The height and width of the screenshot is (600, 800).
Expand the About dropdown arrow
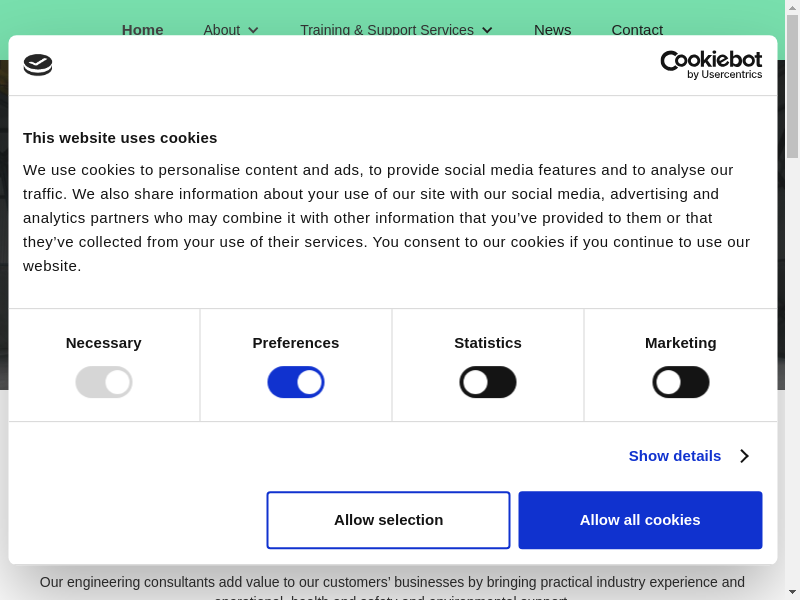click(x=253, y=30)
